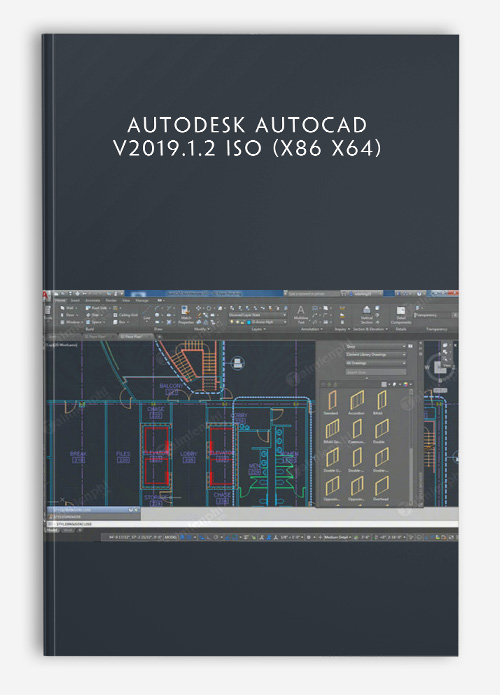Open the Unsaved Layer State dropdown
Screen dimensions: 500x695
[x=257, y=315]
